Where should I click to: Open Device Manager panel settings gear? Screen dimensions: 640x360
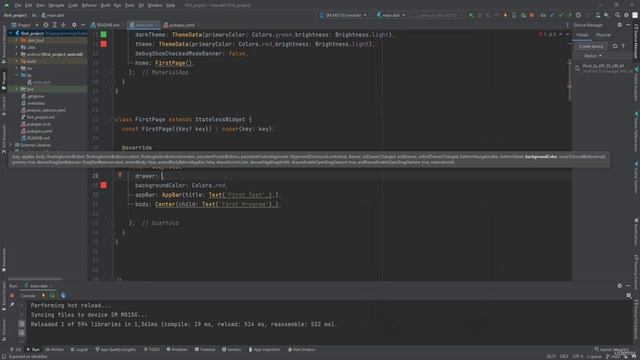(x=620, y=25)
